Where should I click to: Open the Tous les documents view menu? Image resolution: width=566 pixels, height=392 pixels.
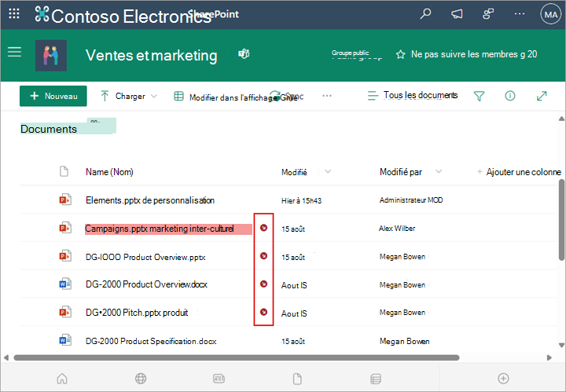[x=413, y=95]
